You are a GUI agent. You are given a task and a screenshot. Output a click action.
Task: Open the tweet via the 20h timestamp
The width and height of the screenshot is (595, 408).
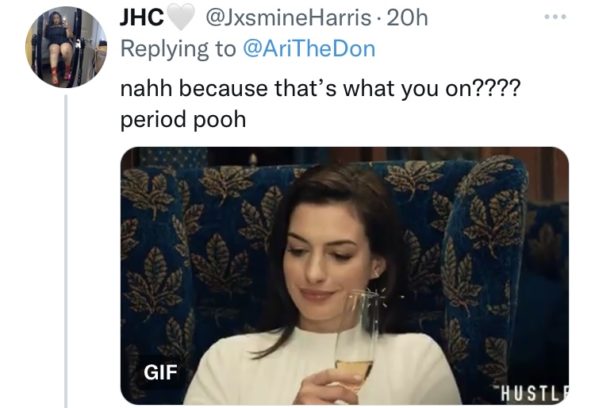pyautogui.click(x=407, y=18)
